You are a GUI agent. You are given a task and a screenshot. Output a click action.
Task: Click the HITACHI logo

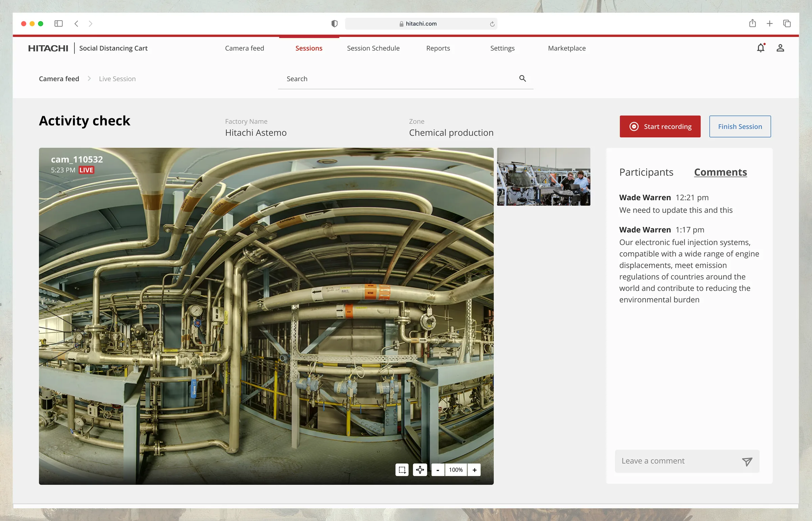coord(48,48)
